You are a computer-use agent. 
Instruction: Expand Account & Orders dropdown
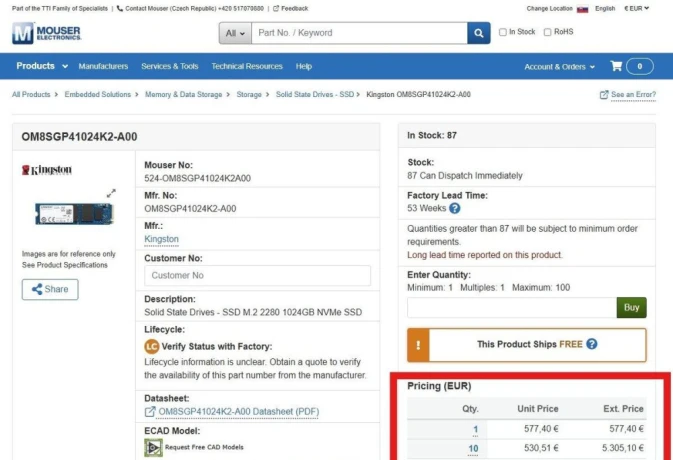pos(559,67)
